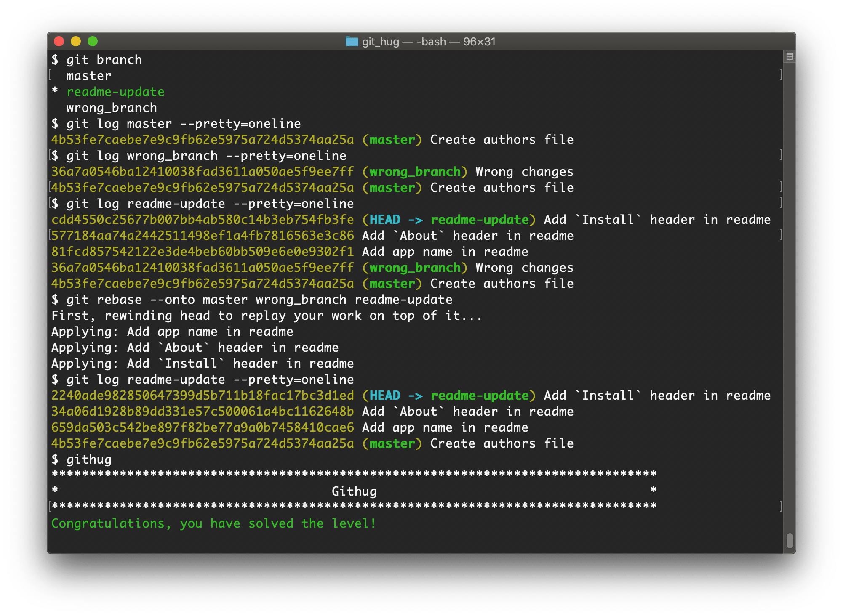
Task: Click commit hash 577184aa74a2442511498ef1a4fb7816563e3c86
Action: coord(203,236)
